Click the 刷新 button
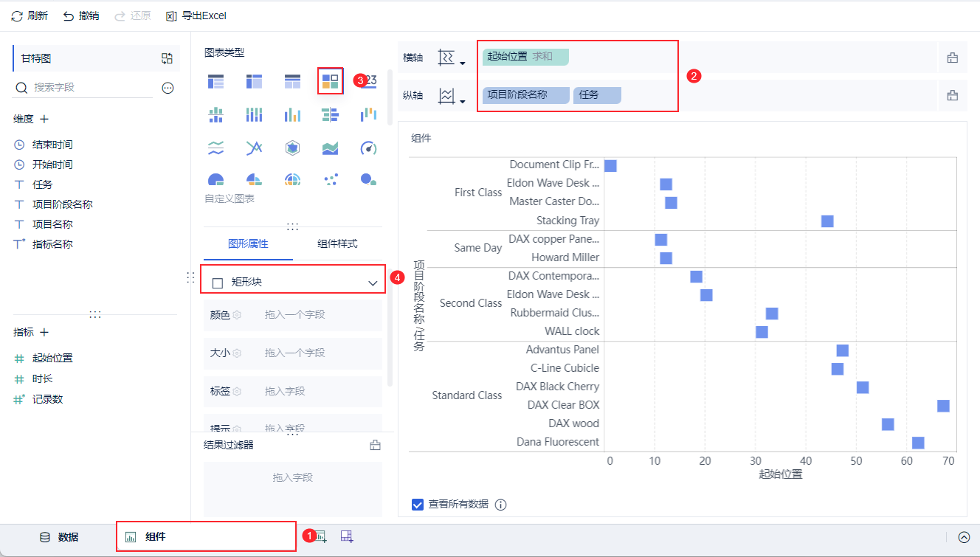The image size is (980, 557). pos(30,15)
